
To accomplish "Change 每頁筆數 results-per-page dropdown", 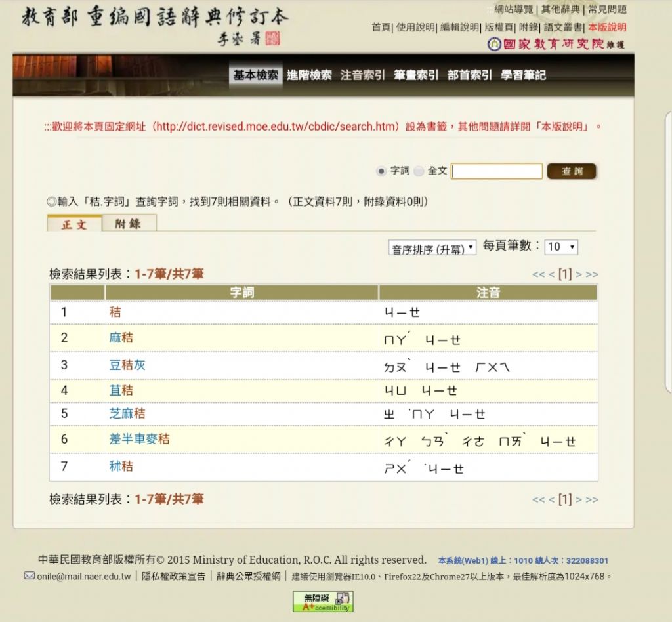I will pyautogui.click(x=561, y=247).
